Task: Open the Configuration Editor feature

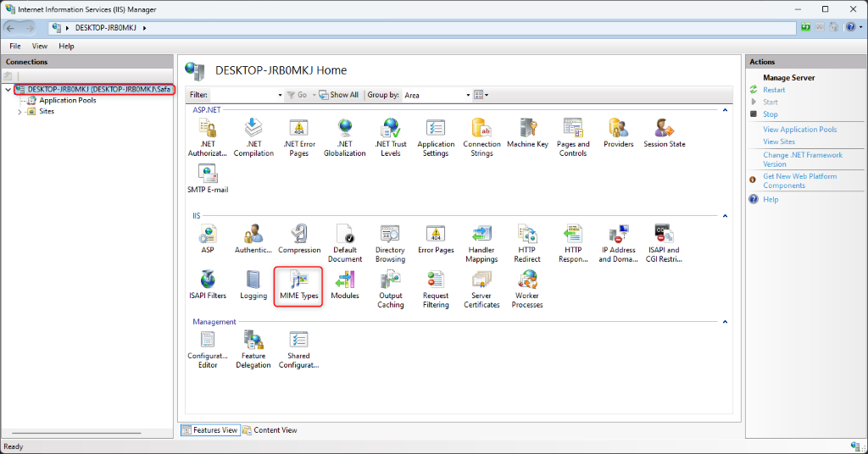Action: 208,350
